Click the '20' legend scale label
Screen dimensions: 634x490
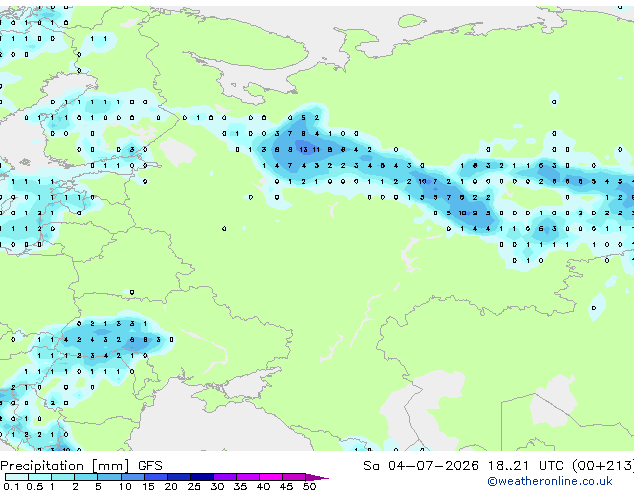(x=171, y=486)
